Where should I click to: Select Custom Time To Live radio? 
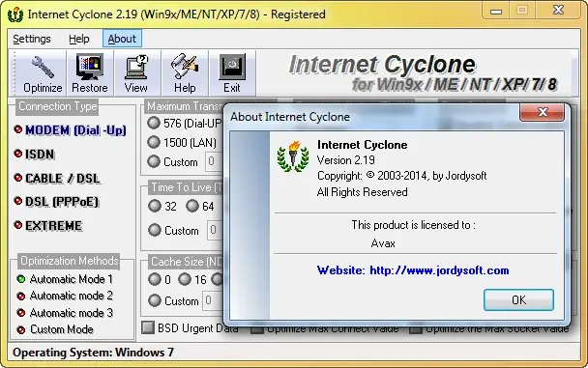point(155,230)
